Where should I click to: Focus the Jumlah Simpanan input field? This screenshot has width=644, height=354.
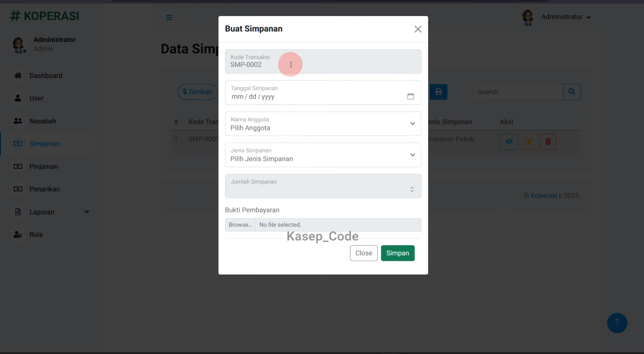[x=323, y=186]
